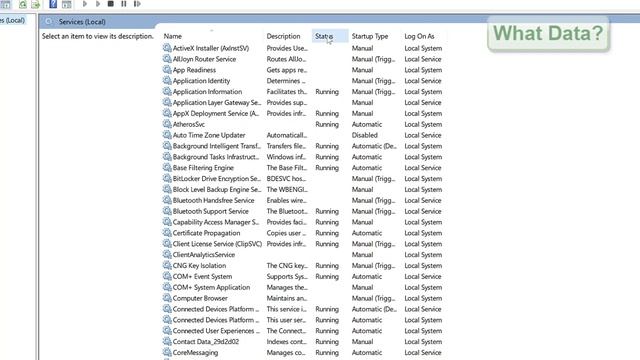The image size is (640, 360).
Task: Click description 'Indexes cont..' cell
Action: (x=287, y=342)
